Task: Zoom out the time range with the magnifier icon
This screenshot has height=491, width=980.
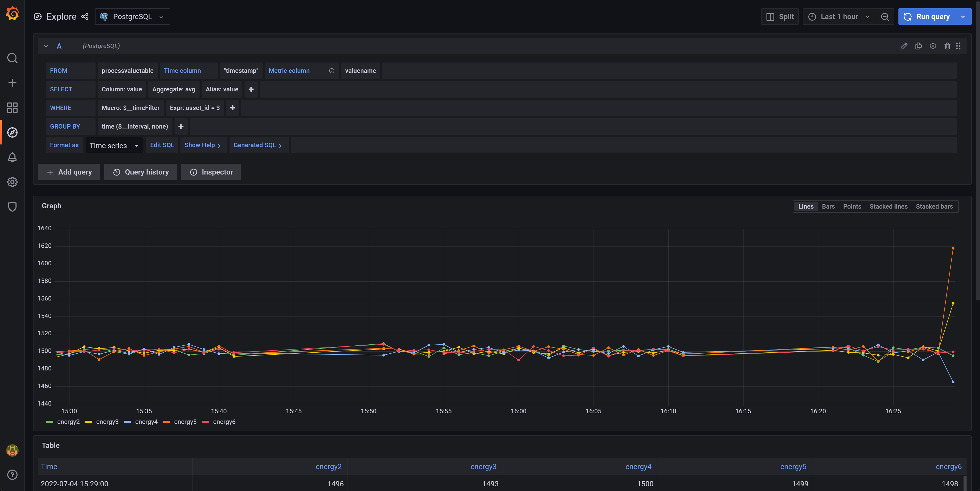Action: tap(885, 16)
